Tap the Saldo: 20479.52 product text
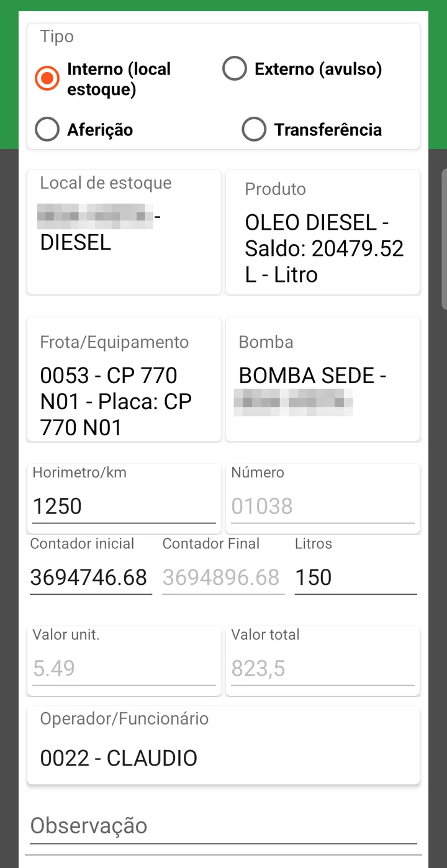 pyautogui.click(x=324, y=248)
